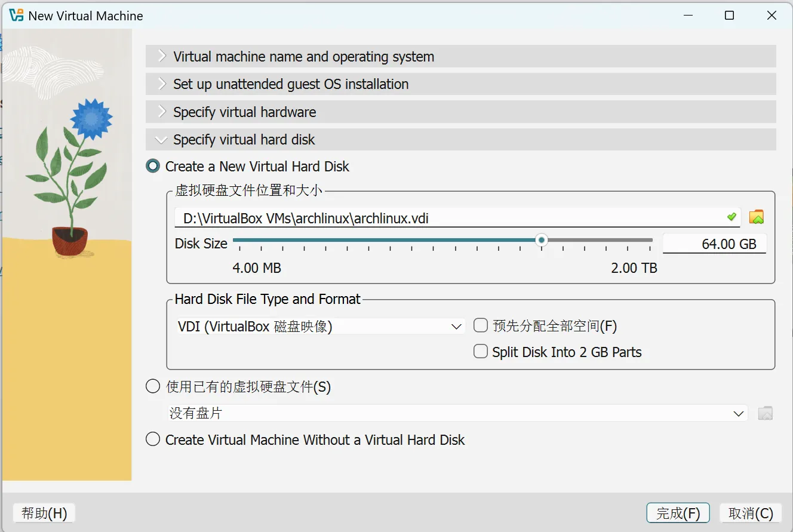Open the existing disk dropdown showing 没有盘片

[x=457, y=413]
